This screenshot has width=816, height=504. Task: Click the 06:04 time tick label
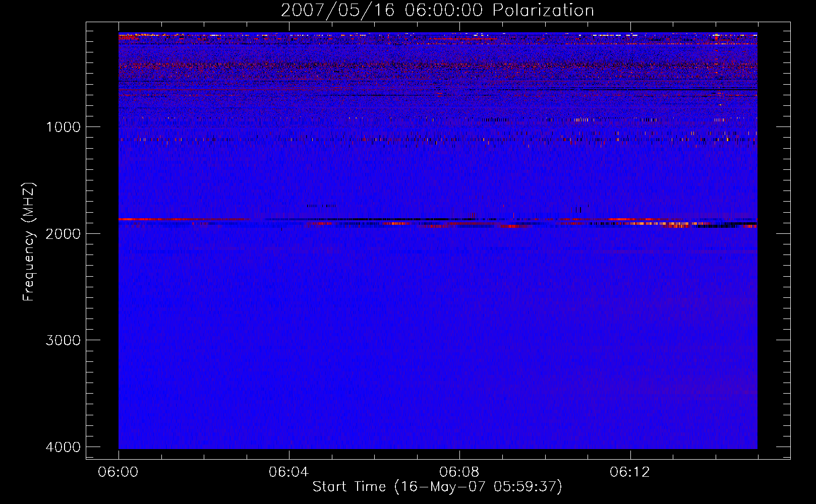pyautogui.click(x=289, y=472)
